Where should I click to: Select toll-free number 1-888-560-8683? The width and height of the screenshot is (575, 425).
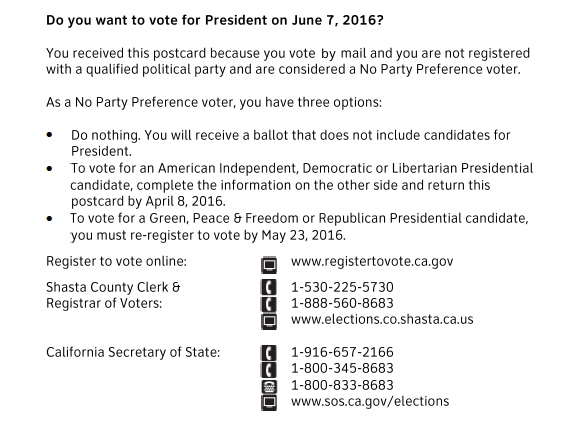click(342, 303)
